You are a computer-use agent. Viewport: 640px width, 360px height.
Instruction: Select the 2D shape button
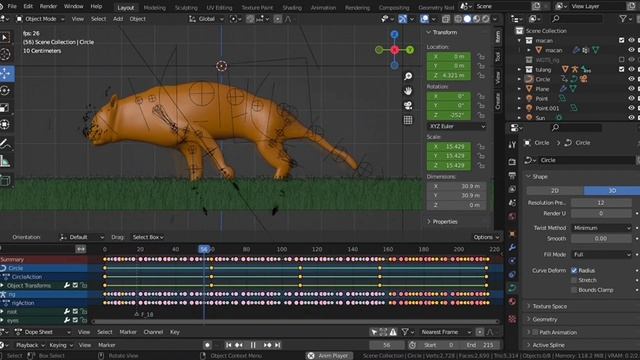pyautogui.click(x=555, y=191)
